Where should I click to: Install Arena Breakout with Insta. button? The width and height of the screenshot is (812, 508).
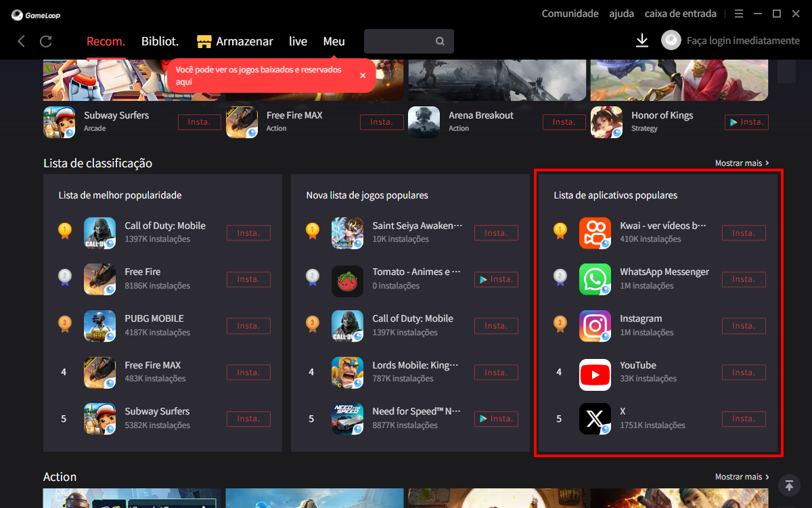[564, 122]
